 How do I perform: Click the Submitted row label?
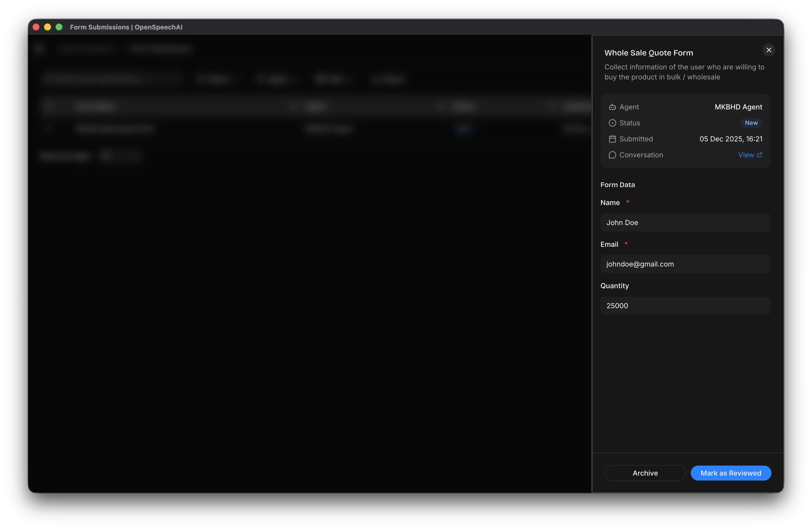coord(636,139)
